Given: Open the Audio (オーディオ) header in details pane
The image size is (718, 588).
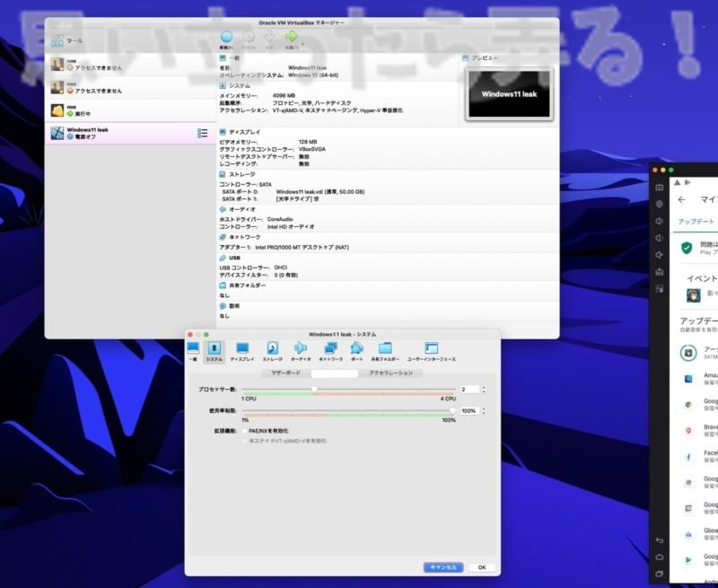Looking at the screenshot, I should tap(237, 209).
